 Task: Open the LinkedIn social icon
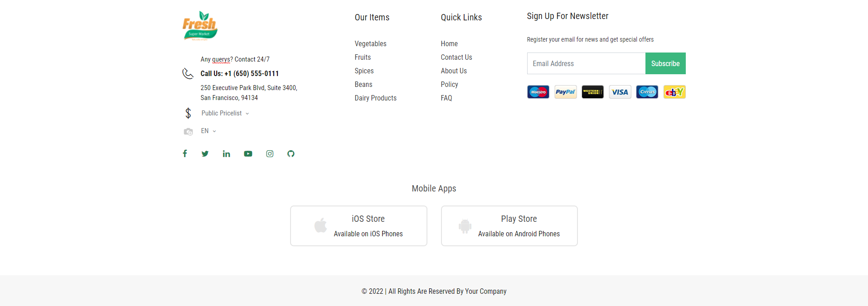click(226, 154)
